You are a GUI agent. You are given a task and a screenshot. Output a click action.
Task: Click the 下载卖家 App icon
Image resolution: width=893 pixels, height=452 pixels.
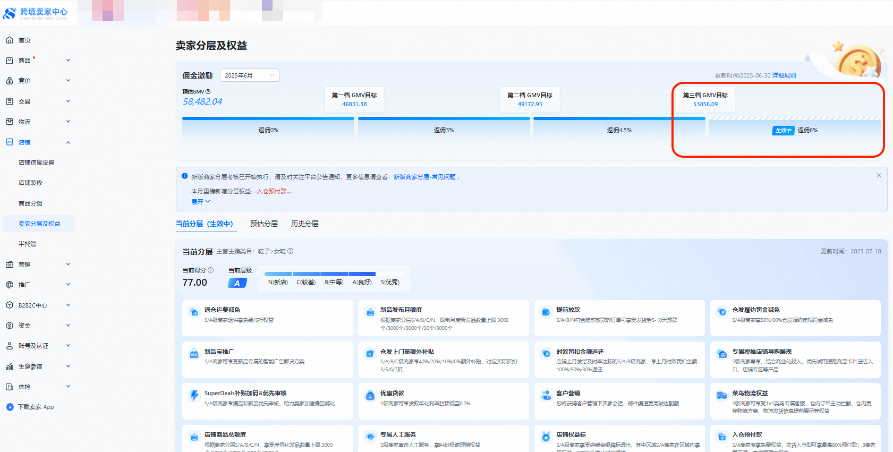(x=10, y=407)
